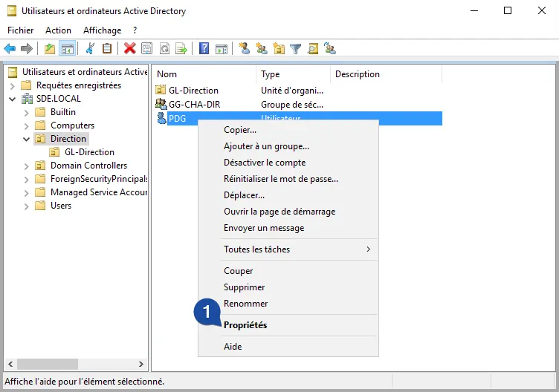Screen dimensions: 559x392
Task: Click the Export list toolbar icon
Action: [x=181, y=49]
